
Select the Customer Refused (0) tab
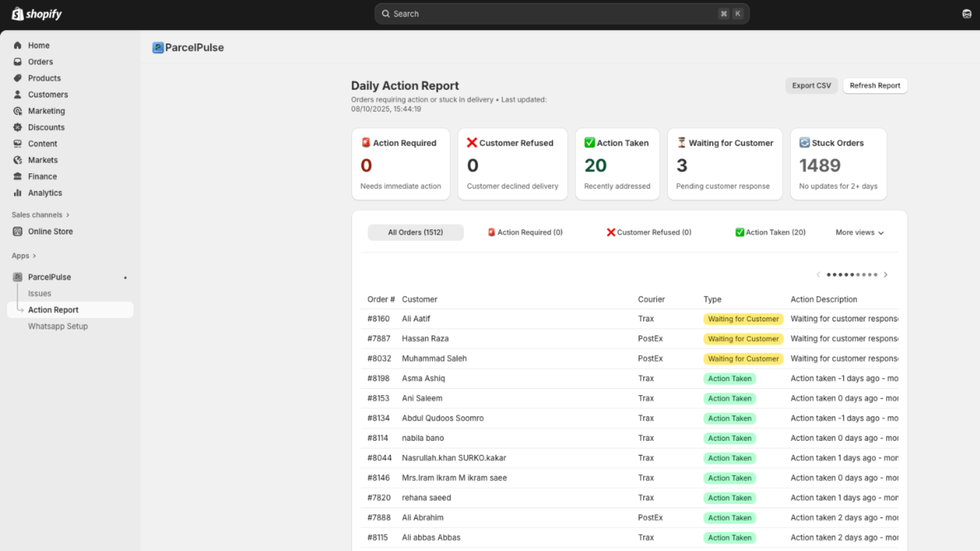(649, 233)
